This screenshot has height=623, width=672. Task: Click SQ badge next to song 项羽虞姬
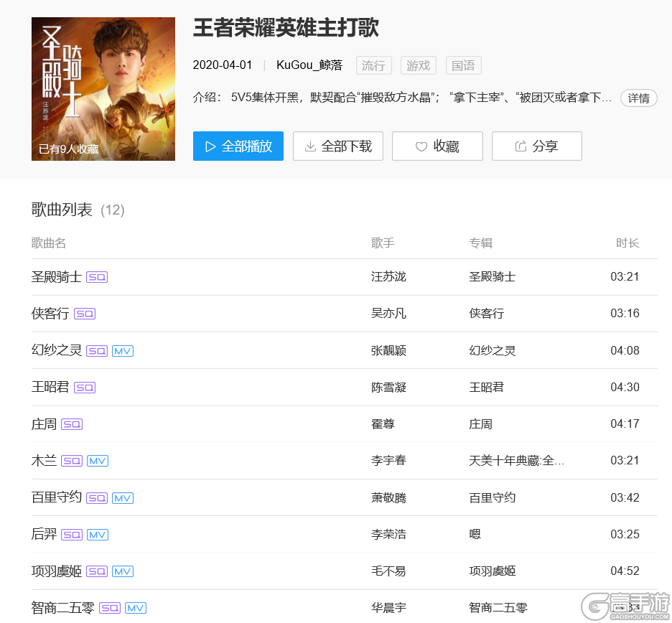[x=97, y=571]
